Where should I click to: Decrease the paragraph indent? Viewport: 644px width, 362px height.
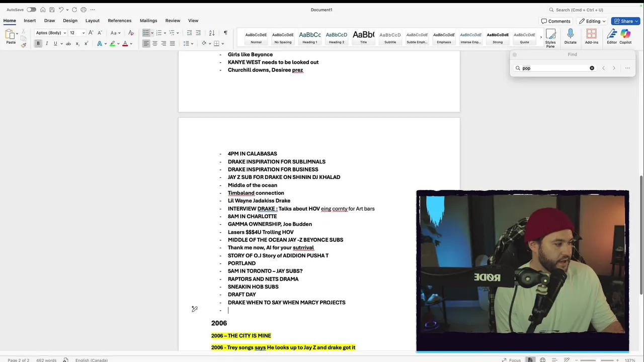click(x=189, y=33)
